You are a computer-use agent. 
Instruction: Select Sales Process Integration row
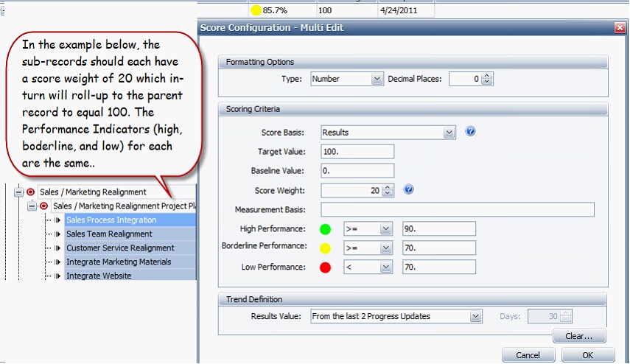point(130,220)
